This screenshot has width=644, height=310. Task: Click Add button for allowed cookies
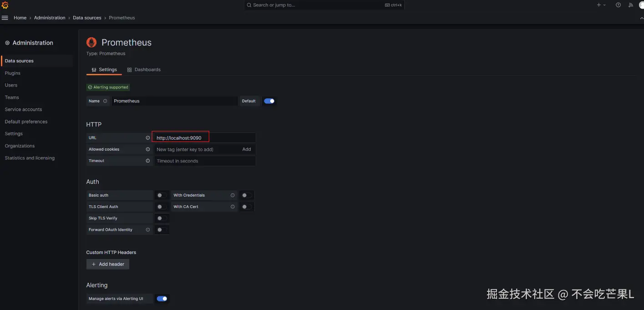pyautogui.click(x=247, y=149)
